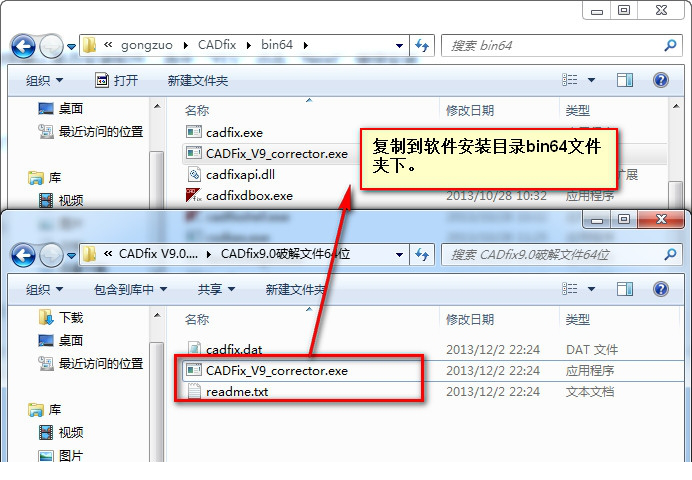Select 最近访问的位置 in bin64 window sidebar
The height and width of the screenshot is (480, 692).
(91, 131)
